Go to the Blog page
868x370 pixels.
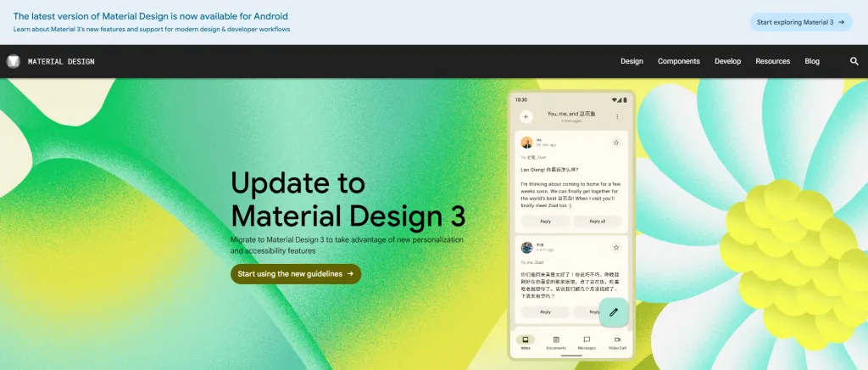[x=811, y=61]
